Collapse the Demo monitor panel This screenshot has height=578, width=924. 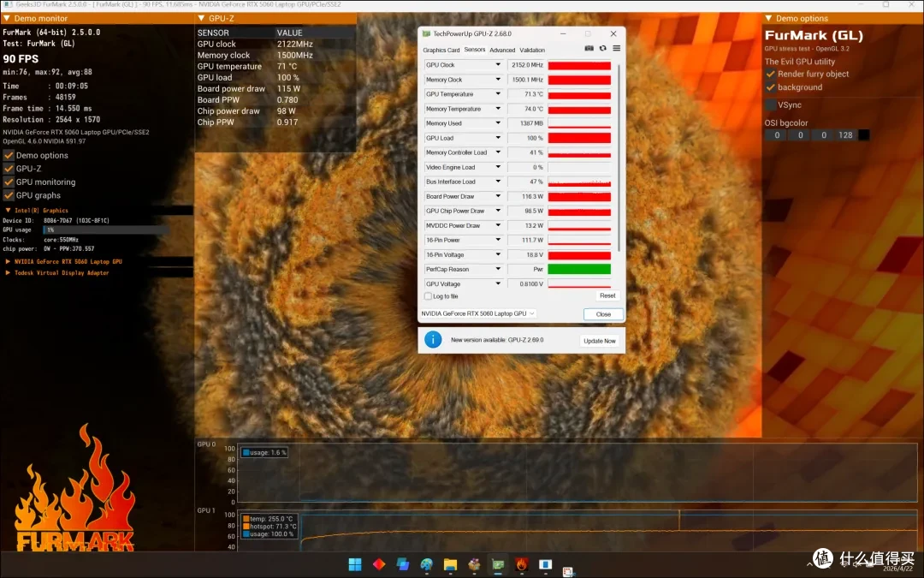(x=7, y=18)
